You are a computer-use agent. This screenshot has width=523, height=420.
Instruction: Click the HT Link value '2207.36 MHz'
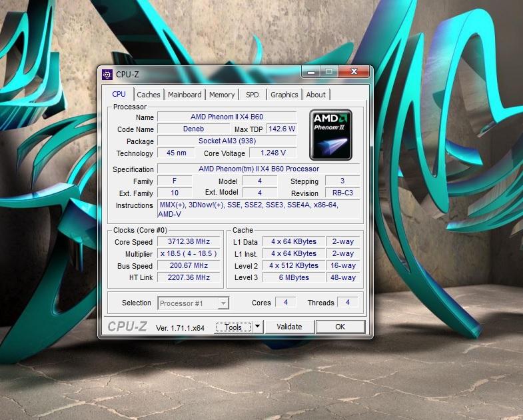189,277
